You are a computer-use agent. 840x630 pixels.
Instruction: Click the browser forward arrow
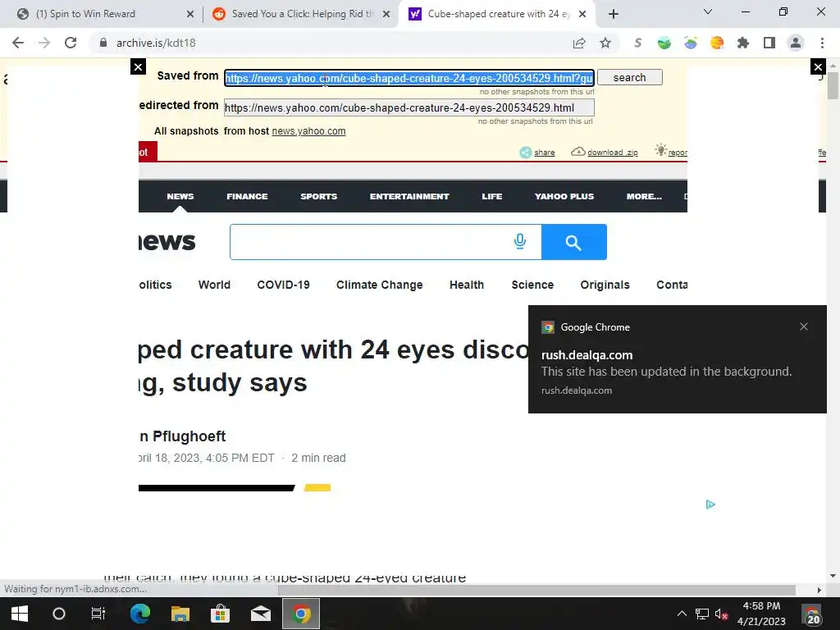[x=44, y=43]
